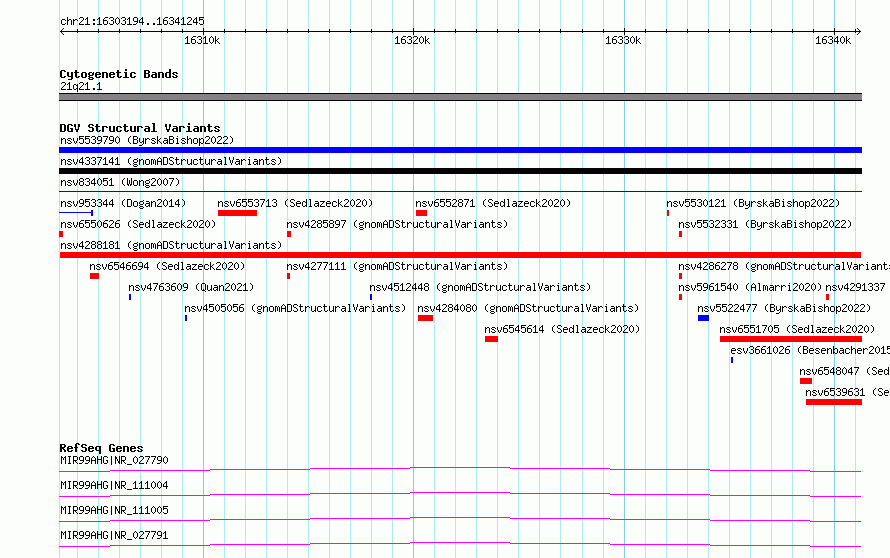Click the 16310k ruler tick label
Viewport: 890px width, 558px height.
202,40
